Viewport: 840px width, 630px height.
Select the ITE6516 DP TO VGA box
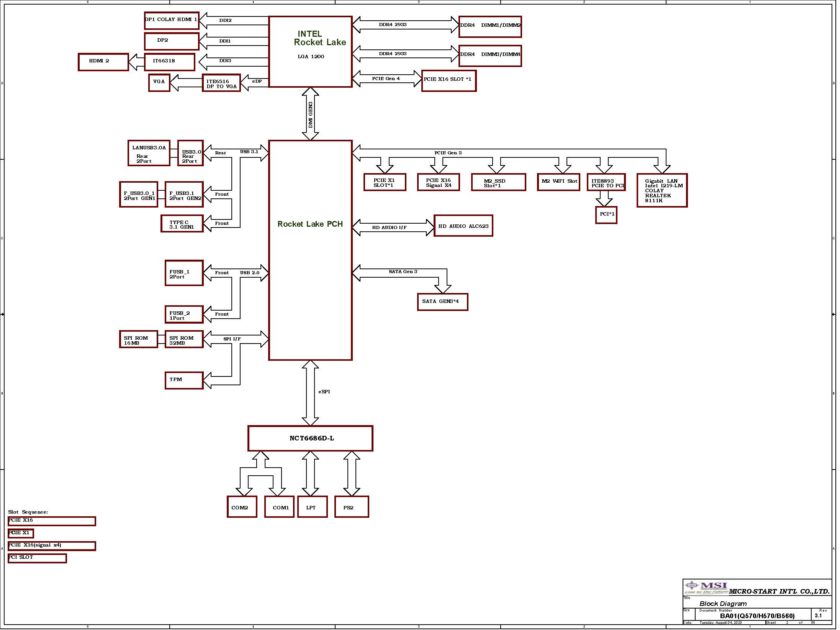[x=221, y=83]
